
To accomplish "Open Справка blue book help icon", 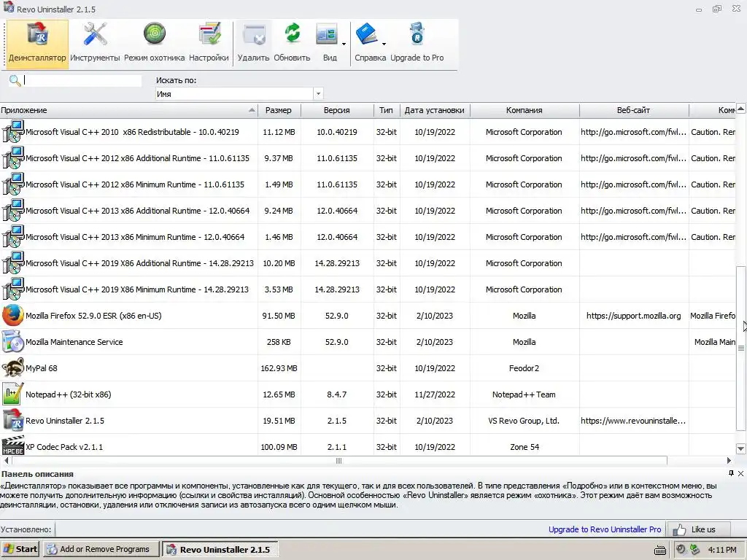I will pos(366,35).
